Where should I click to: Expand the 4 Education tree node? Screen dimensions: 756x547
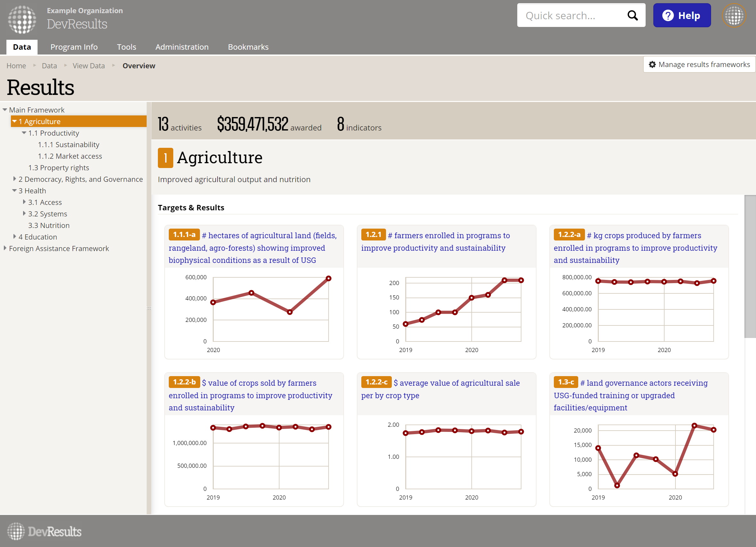tap(14, 237)
